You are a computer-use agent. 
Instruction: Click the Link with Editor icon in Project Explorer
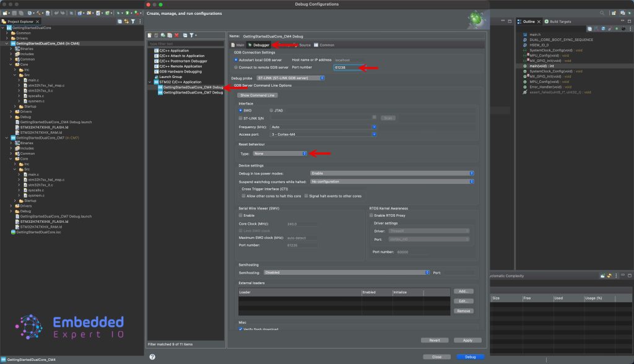pyautogui.click(x=126, y=22)
